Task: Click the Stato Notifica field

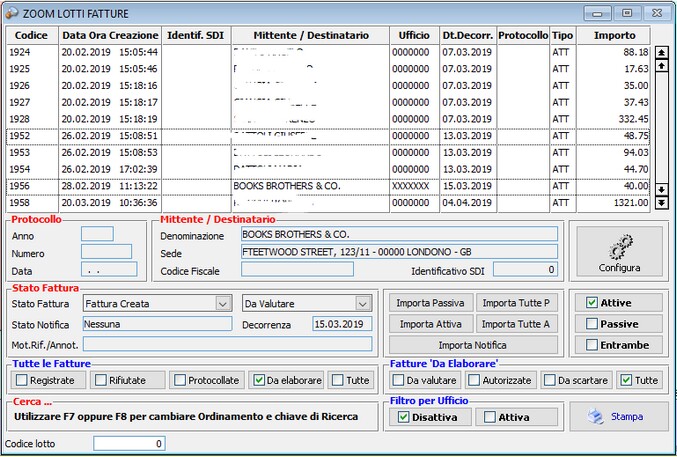Action: 157,324
